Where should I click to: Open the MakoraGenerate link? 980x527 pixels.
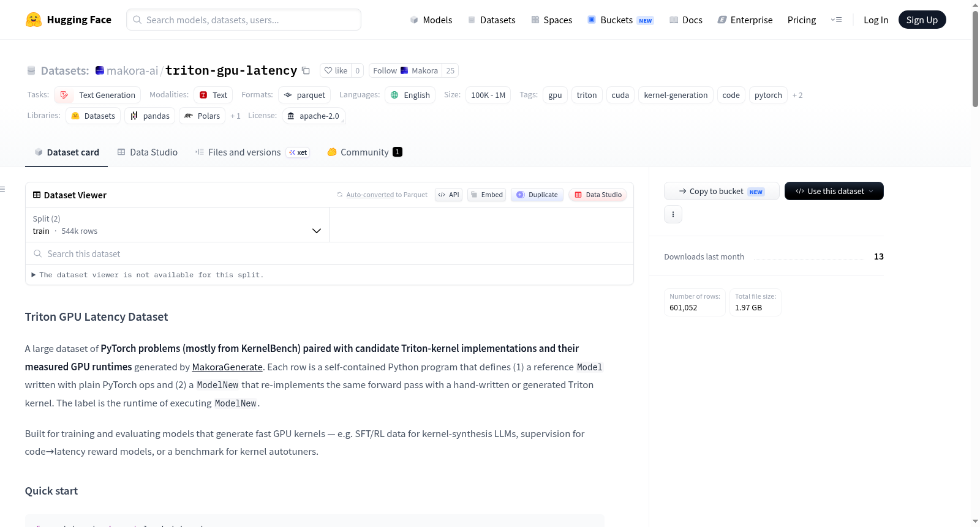(x=227, y=367)
